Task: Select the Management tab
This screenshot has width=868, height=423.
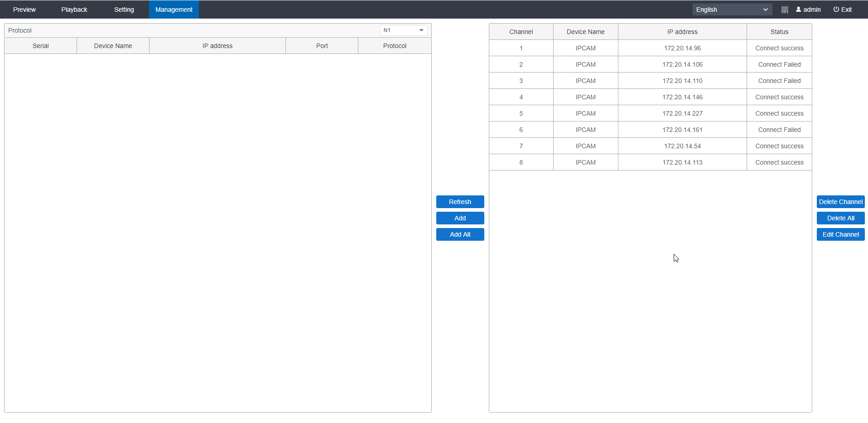Action: click(174, 10)
